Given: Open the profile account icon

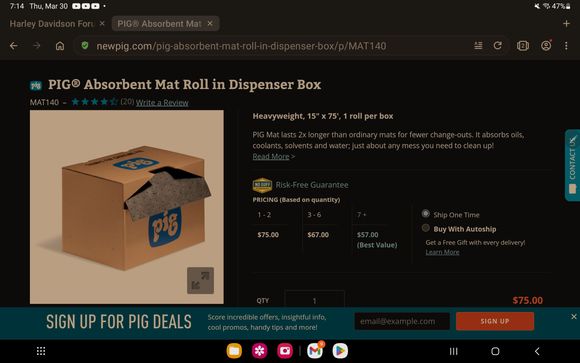Looking at the screenshot, I should point(546,46).
